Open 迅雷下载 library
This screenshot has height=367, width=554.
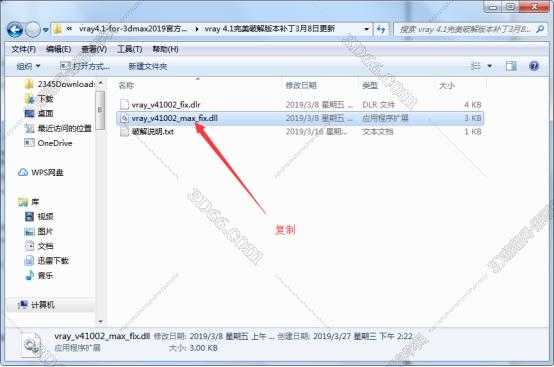point(53,261)
